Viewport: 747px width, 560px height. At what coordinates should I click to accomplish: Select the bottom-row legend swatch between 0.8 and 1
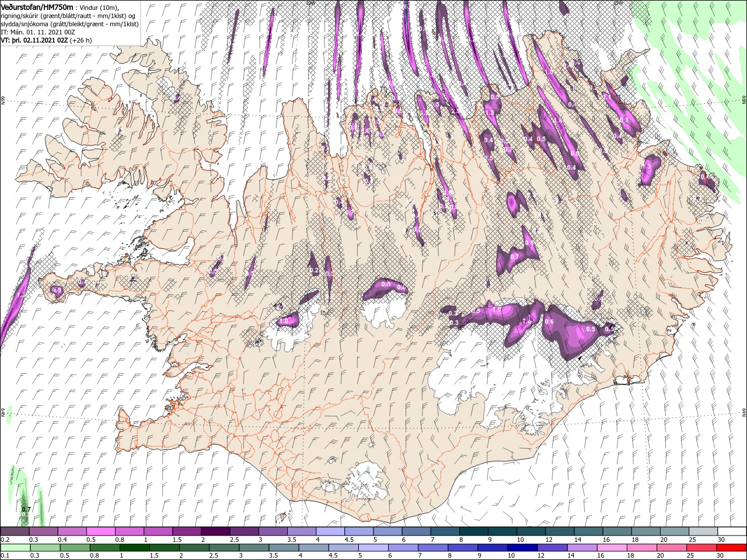(x=104, y=548)
